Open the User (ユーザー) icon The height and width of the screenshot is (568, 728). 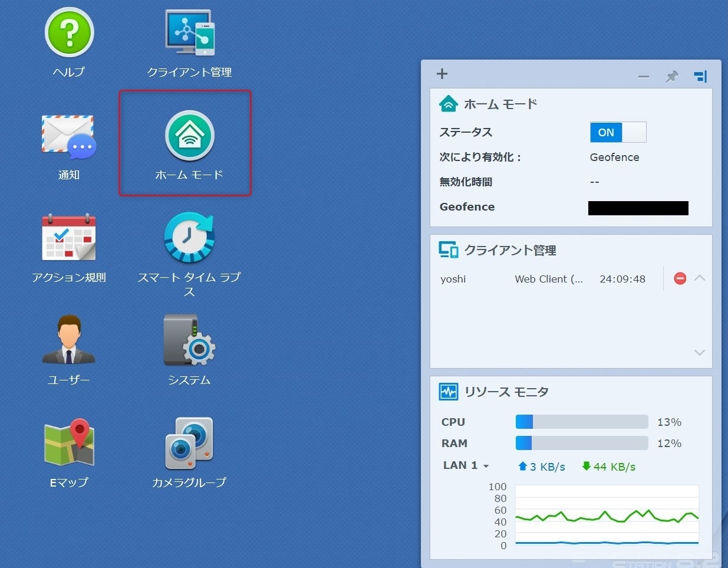69,341
